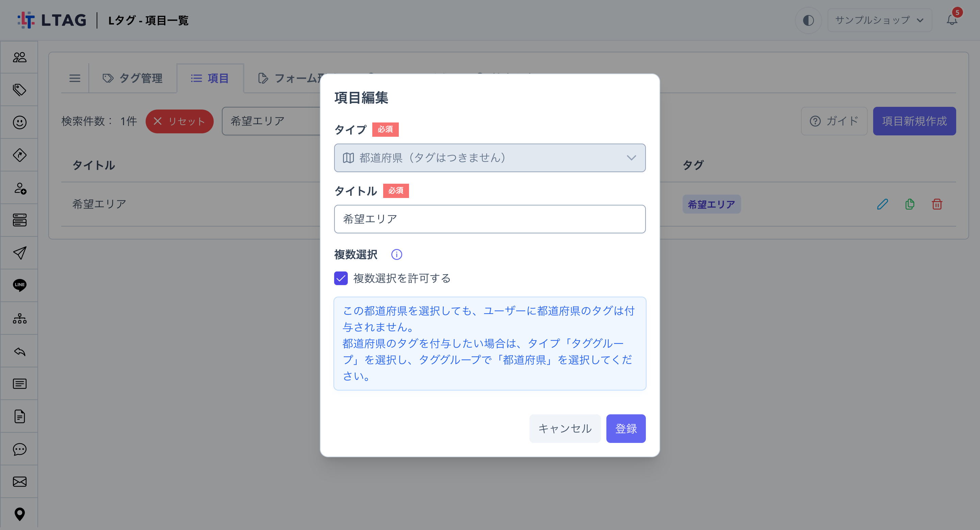Open the envelope mail sidebar icon
The image size is (980, 530).
click(19, 482)
